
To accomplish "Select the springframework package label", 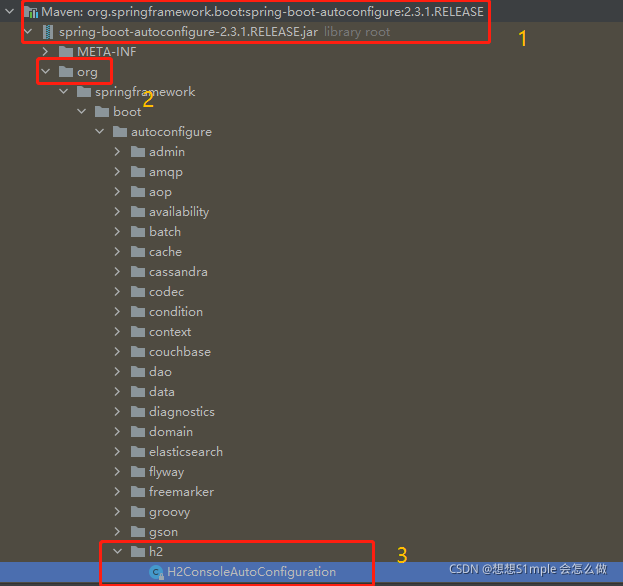I will coord(145,92).
